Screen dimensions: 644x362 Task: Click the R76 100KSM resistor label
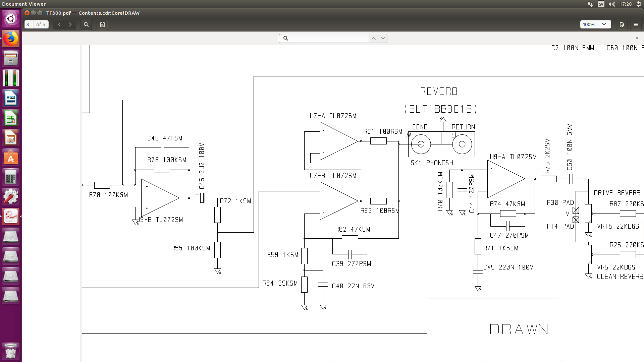click(x=167, y=160)
